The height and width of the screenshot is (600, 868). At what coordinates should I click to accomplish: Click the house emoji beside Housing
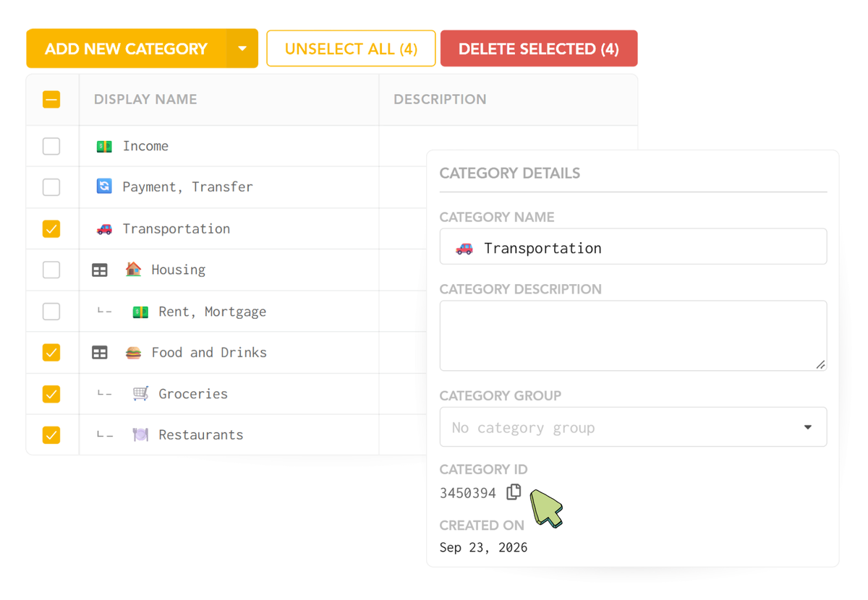pyautogui.click(x=133, y=270)
